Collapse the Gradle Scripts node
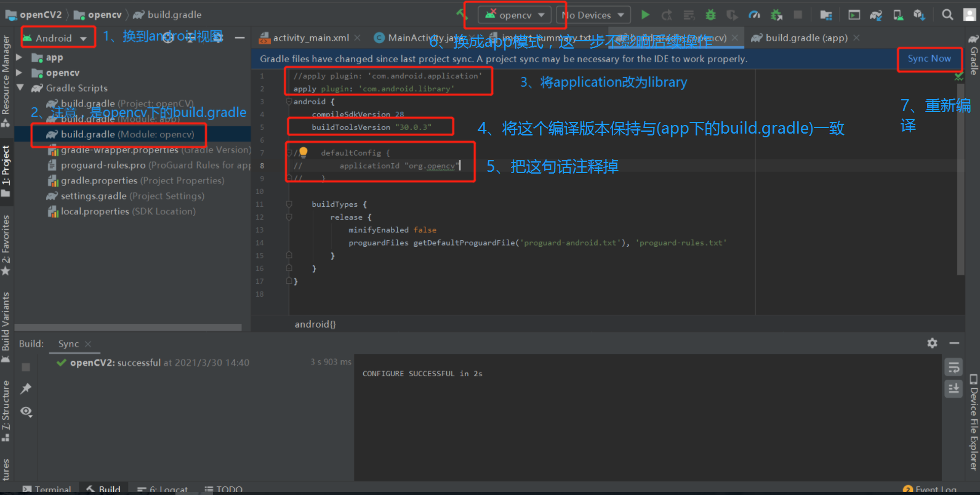Viewport: 980px width, 495px height. click(20, 88)
